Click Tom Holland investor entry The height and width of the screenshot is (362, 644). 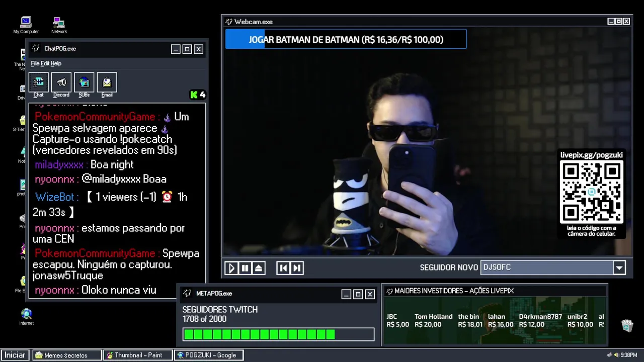(433, 321)
